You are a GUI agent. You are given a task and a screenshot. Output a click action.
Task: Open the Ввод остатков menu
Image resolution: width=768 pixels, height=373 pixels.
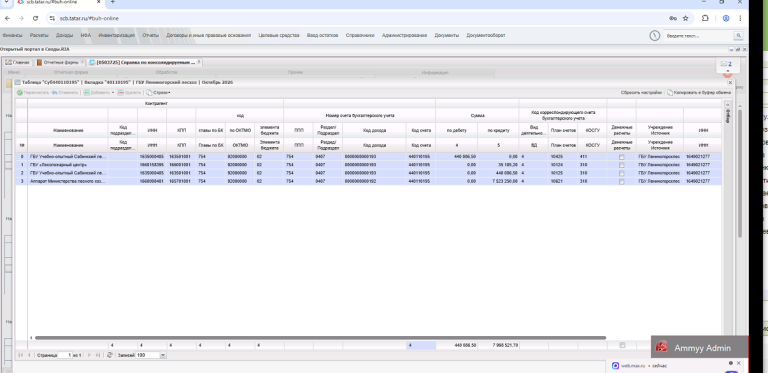[x=322, y=35]
